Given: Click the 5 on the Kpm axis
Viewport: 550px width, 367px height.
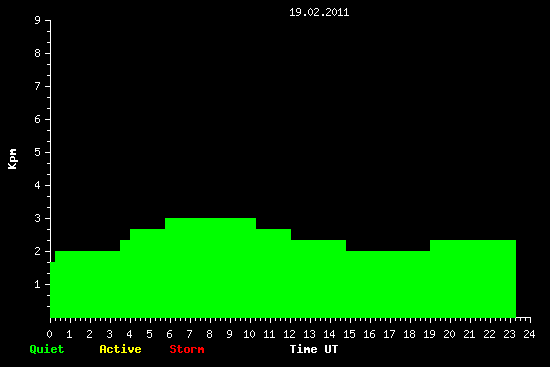Looking at the screenshot, I should (38, 152).
